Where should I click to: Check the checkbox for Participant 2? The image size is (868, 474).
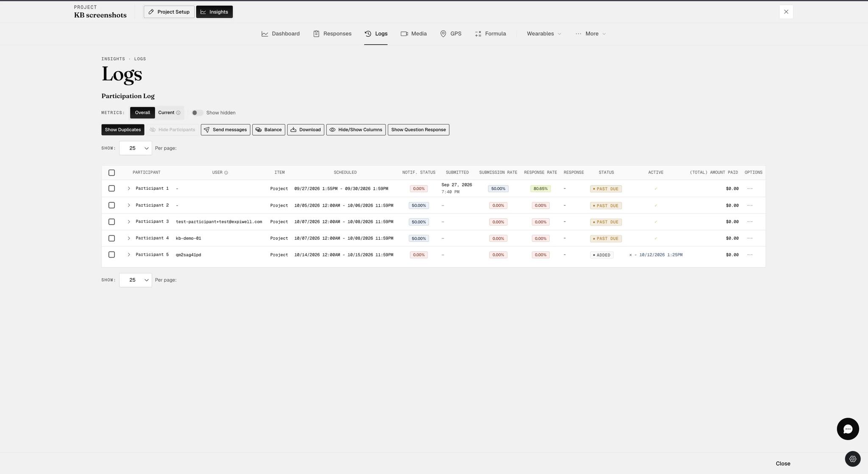[111, 205]
